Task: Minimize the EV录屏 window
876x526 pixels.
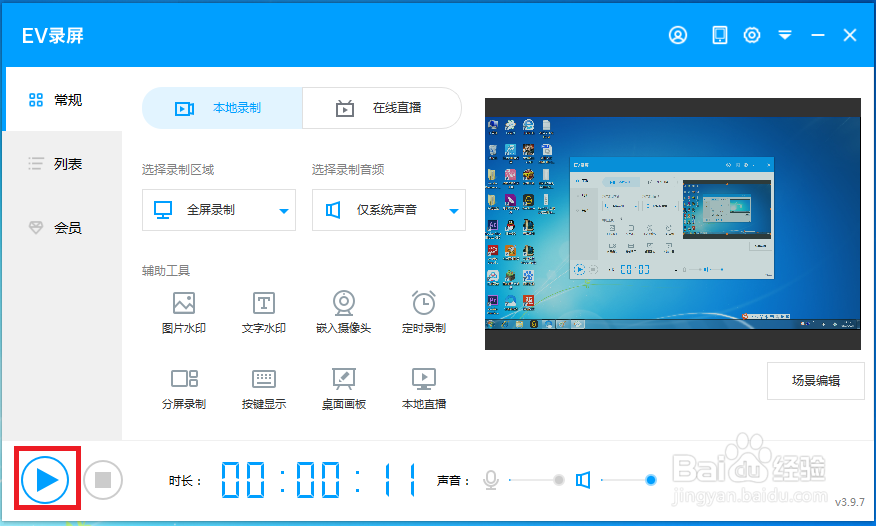Action: pos(818,35)
